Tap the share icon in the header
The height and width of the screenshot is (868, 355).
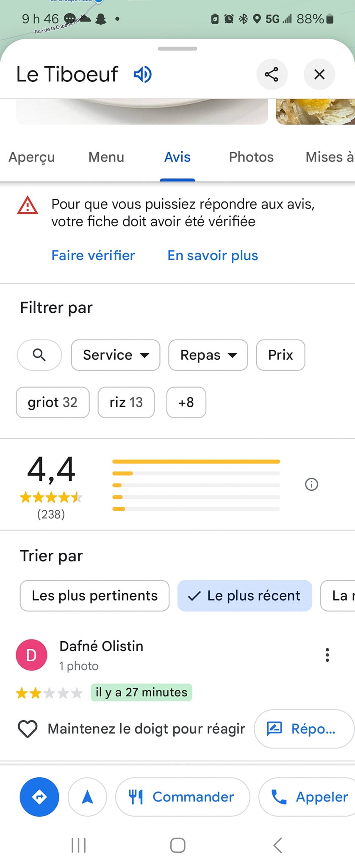(272, 74)
